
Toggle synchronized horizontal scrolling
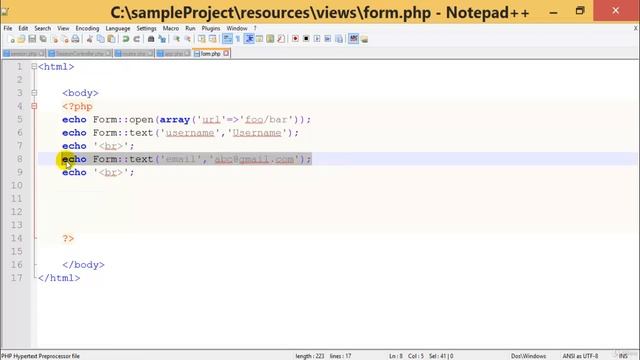[x=213, y=39]
